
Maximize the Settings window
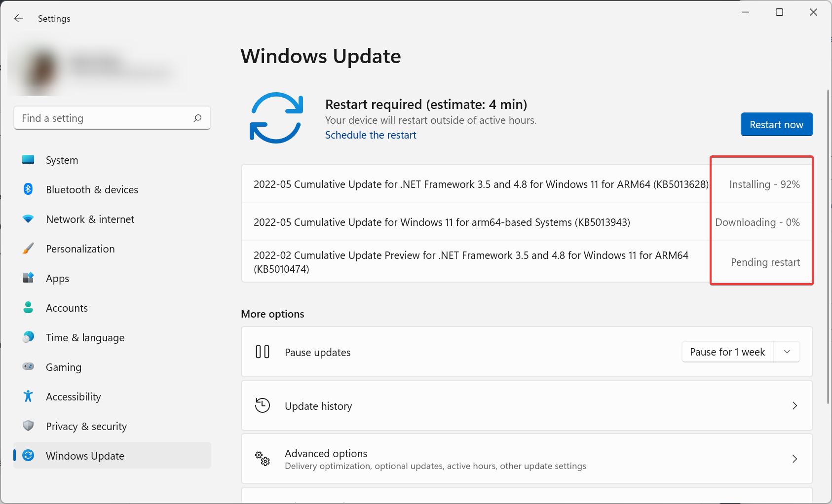tap(779, 12)
